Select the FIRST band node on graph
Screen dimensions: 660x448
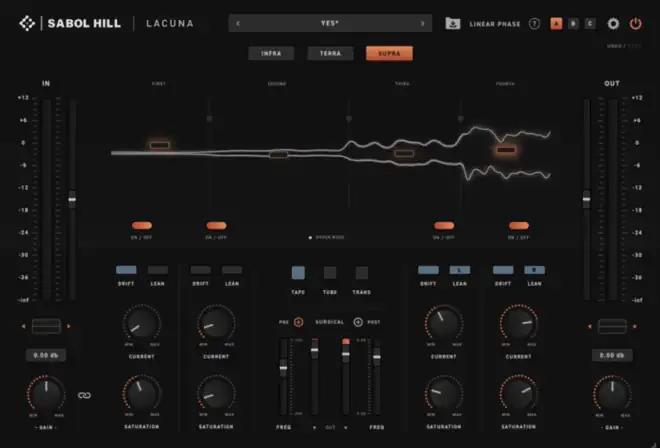[159, 145]
